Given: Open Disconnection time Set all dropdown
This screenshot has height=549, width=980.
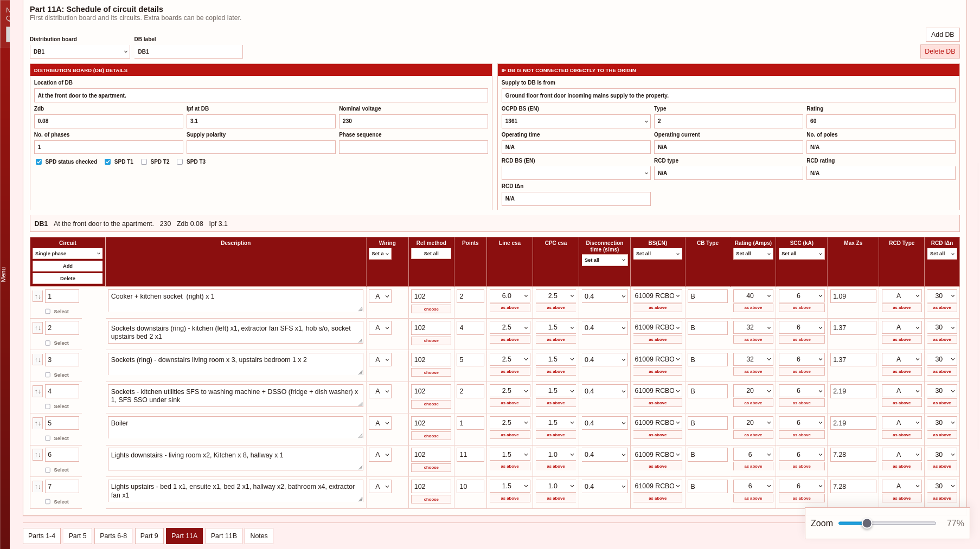Looking at the screenshot, I should (x=605, y=260).
